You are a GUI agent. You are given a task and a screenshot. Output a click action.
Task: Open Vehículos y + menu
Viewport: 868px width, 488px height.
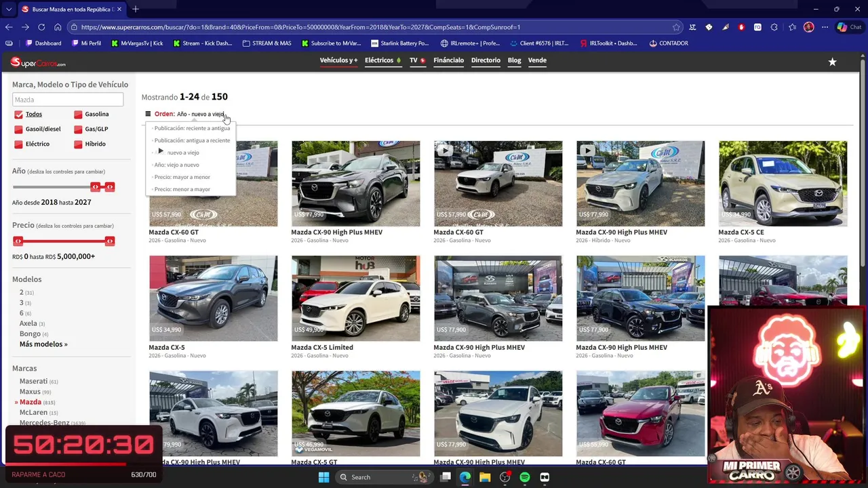(338, 60)
